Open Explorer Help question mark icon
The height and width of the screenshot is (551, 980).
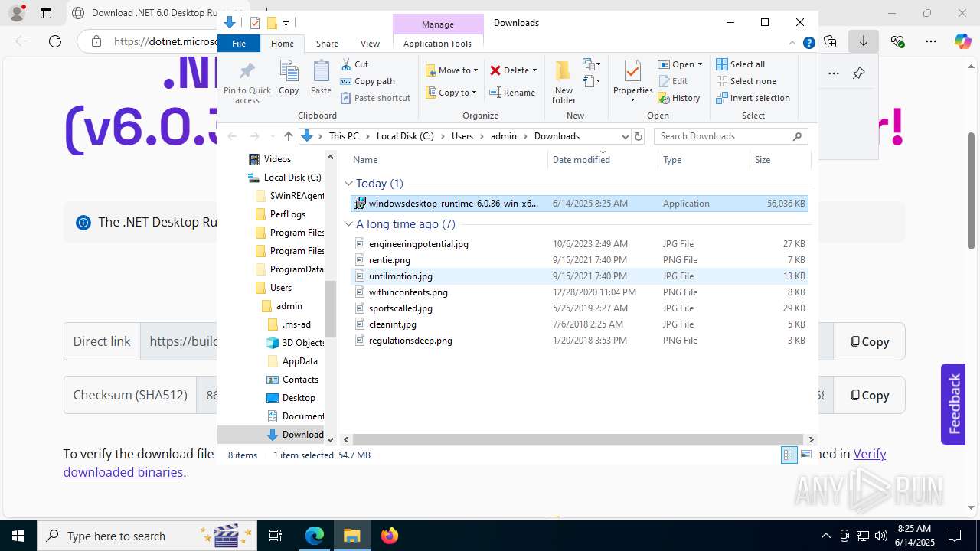(x=808, y=44)
